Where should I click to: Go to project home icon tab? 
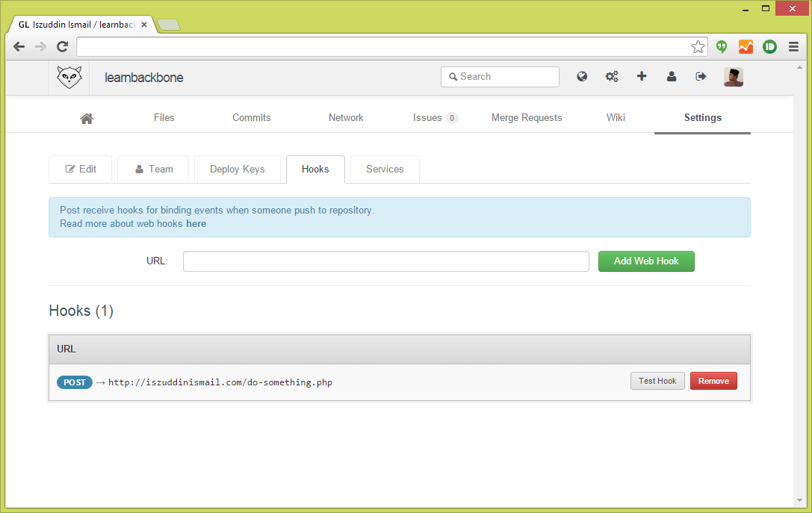coord(87,118)
